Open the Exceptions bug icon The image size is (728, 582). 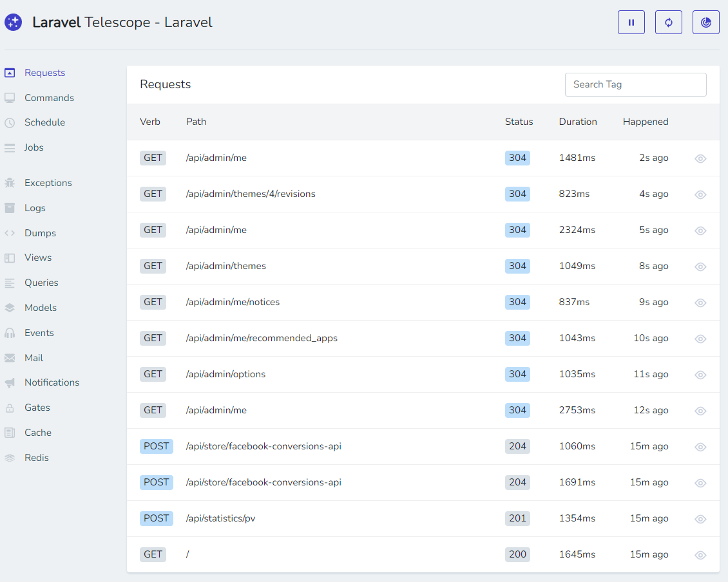(x=10, y=183)
